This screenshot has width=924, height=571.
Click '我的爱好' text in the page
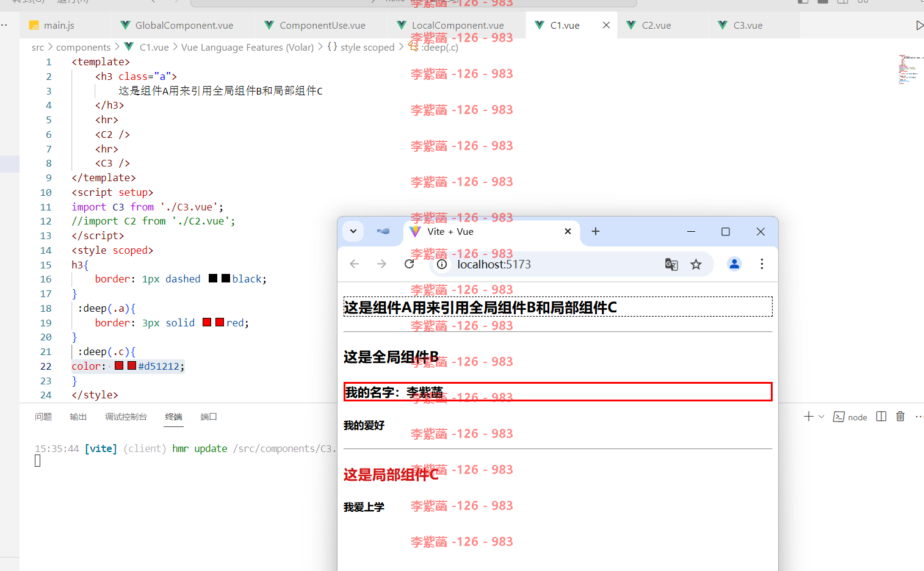(364, 425)
